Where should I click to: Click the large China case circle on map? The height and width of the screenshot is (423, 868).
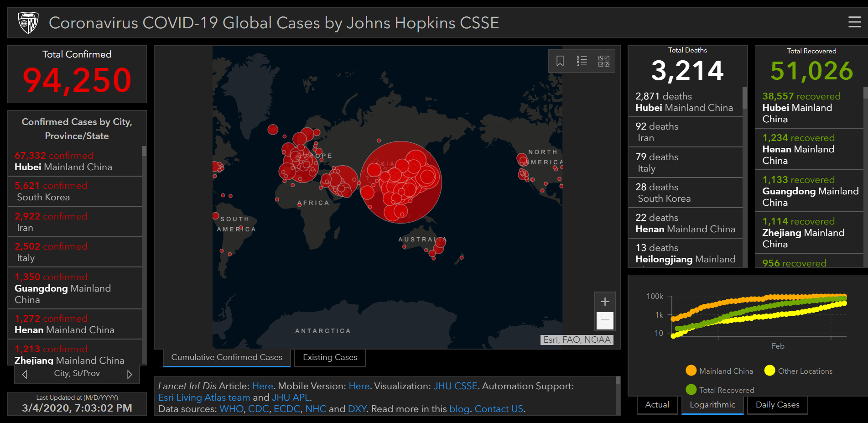[401, 182]
